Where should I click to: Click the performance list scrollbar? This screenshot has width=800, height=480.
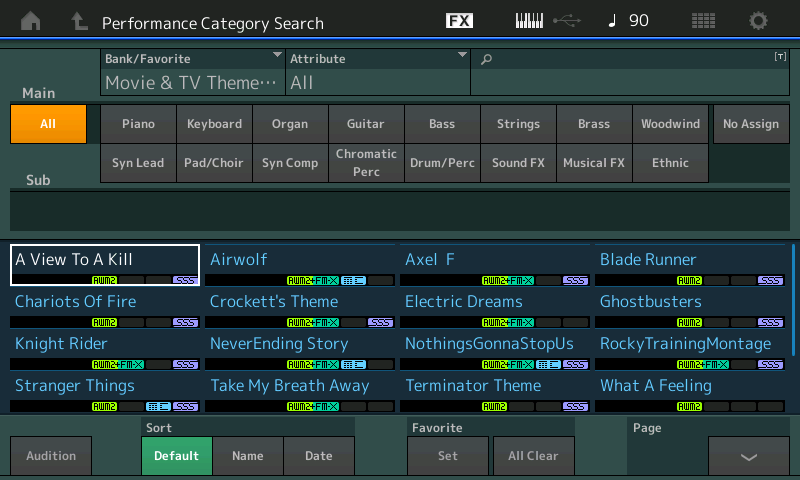click(794, 300)
